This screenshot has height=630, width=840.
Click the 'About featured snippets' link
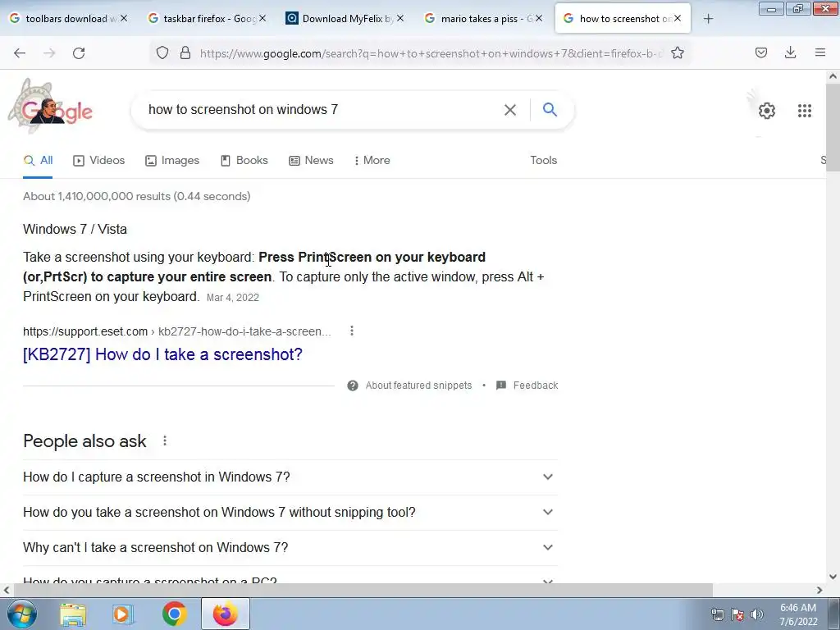coord(418,386)
